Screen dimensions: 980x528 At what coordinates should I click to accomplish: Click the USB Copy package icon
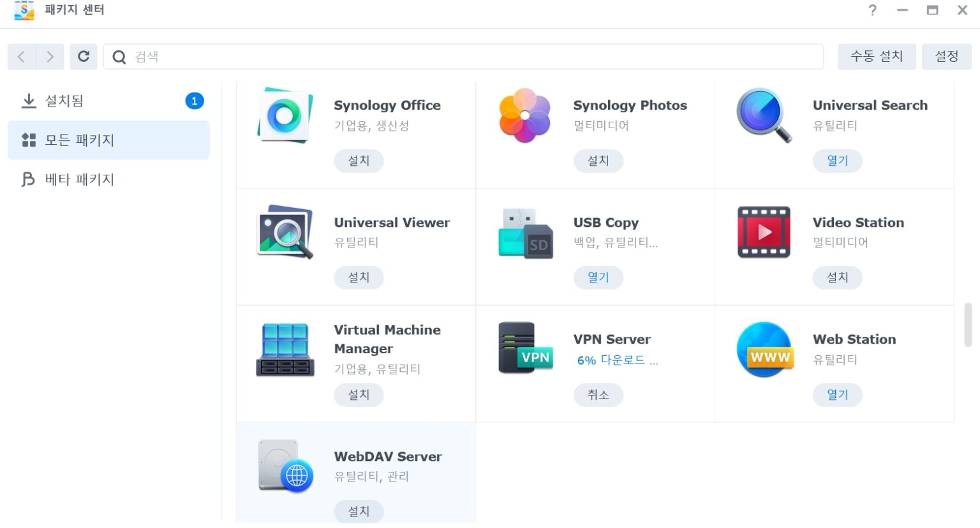point(525,233)
